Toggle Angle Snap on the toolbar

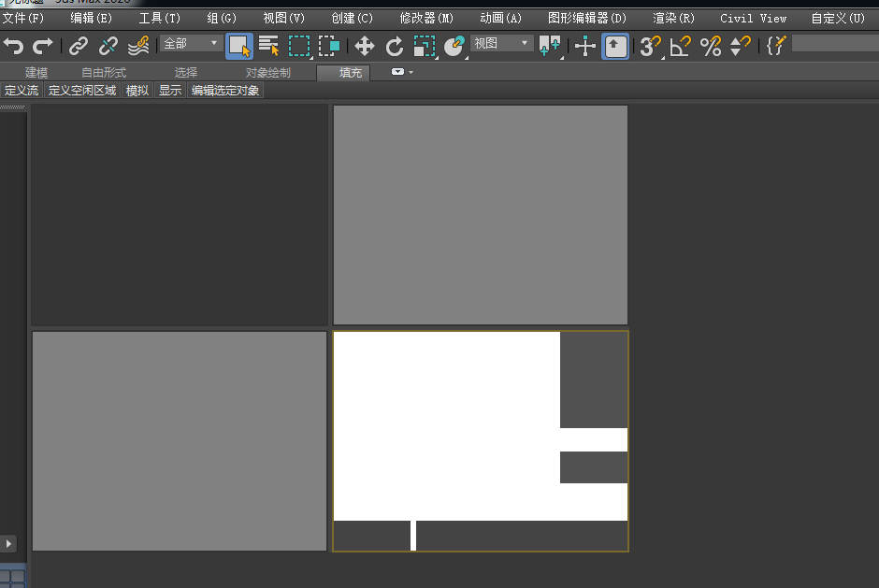pyautogui.click(x=681, y=46)
